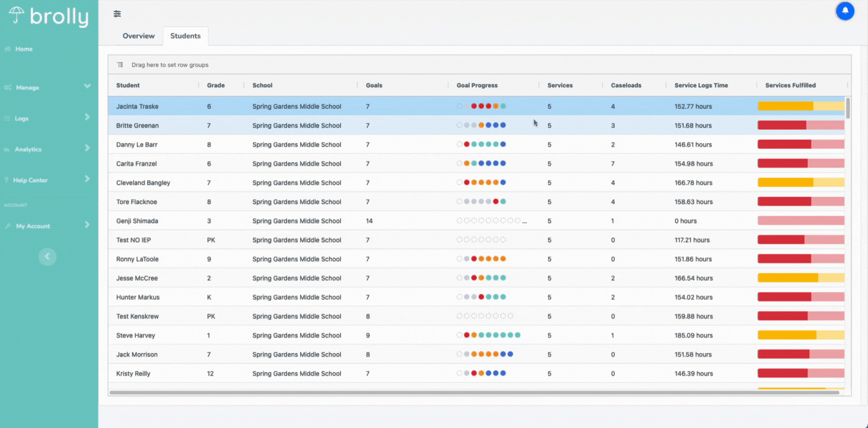The width and height of the screenshot is (868, 428).
Task: Expand the Manage menu chevron
Action: [x=87, y=86]
